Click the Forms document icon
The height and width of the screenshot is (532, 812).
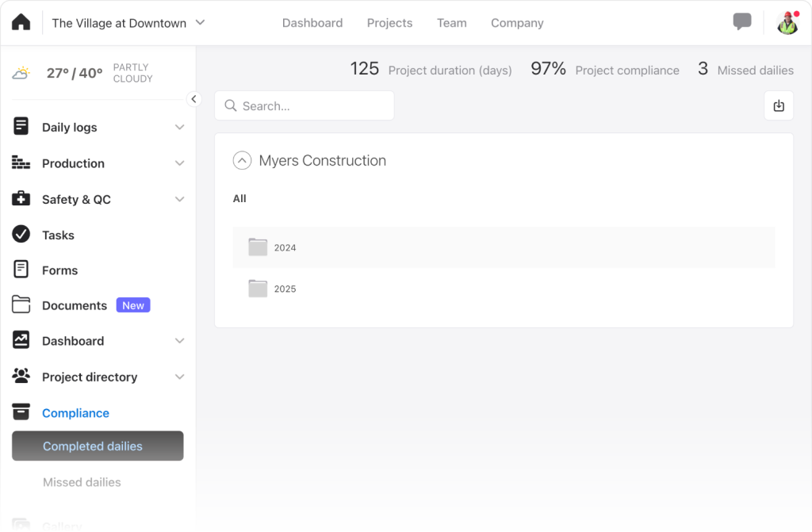pyautogui.click(x=21, y=270)
